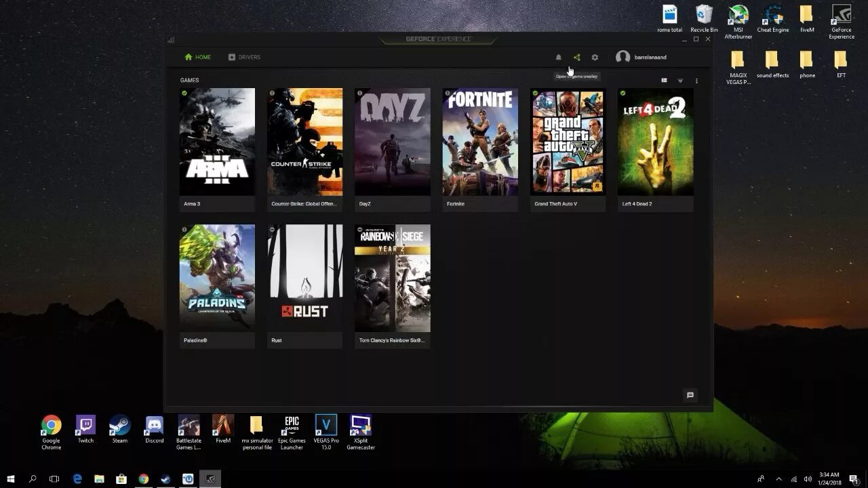Open the EFT folder on desktop
Viewport: 868px width, 488px height.
(842, 65)
